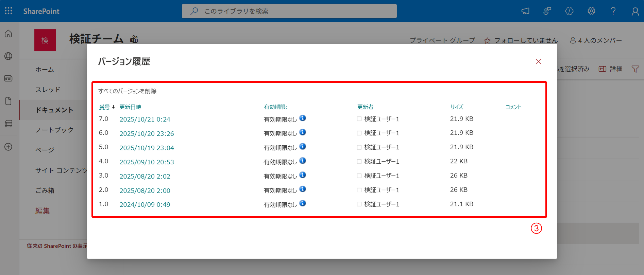Screen dimensions: 644x275
Task: Open the user account profile icon
Action: 635,11
